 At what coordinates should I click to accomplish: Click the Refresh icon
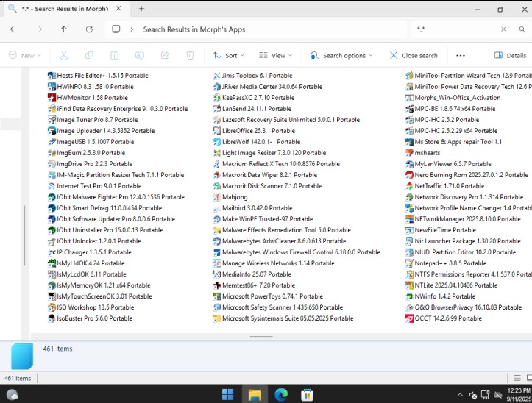click(89, 29)
